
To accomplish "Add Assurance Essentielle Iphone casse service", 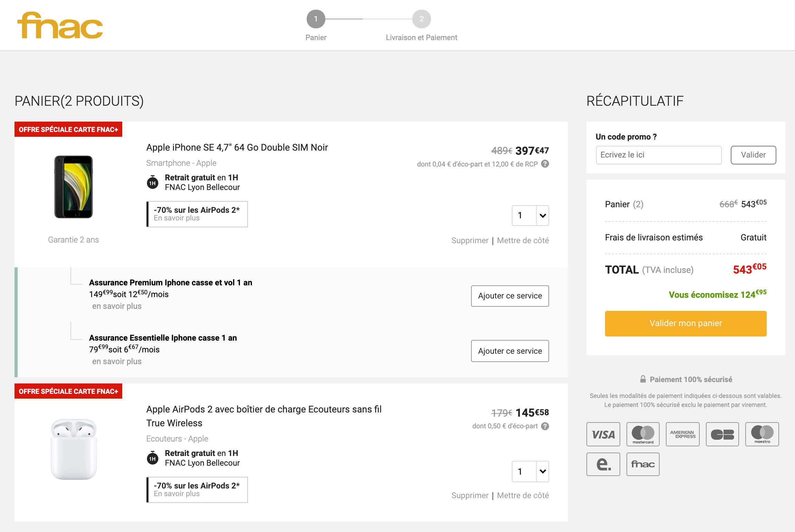I will pos(510,351).
